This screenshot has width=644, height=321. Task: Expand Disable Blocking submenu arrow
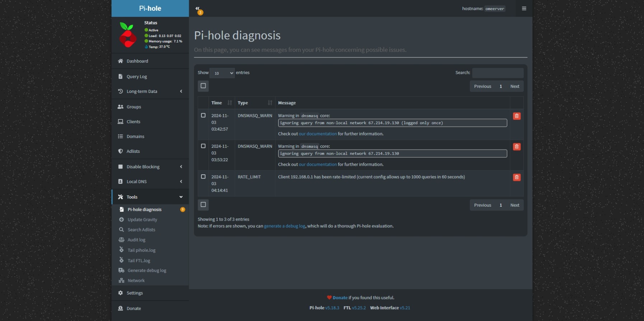181,166
